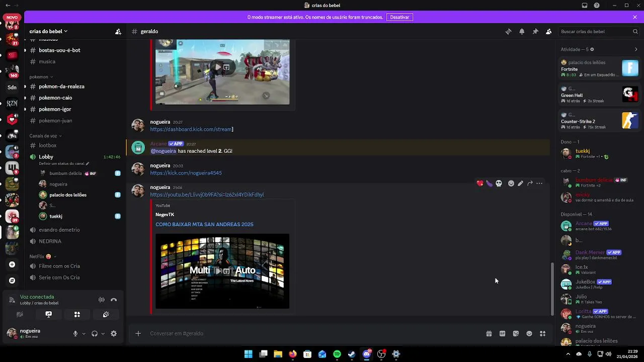The height and width of the screenshot is (362, 644).
Task: Click the search field 'Buscar crias do bebel'
Action: [599, 31]
